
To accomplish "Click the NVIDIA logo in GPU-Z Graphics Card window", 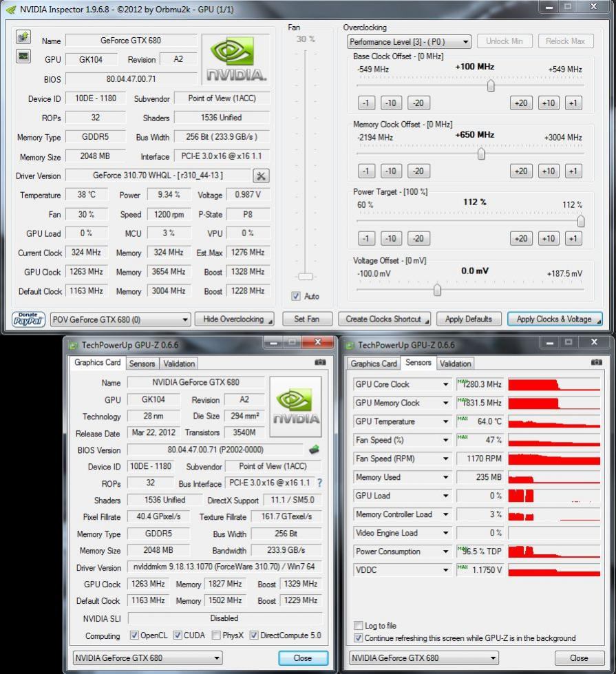I will pyautogui.click(x=295, y=407).
